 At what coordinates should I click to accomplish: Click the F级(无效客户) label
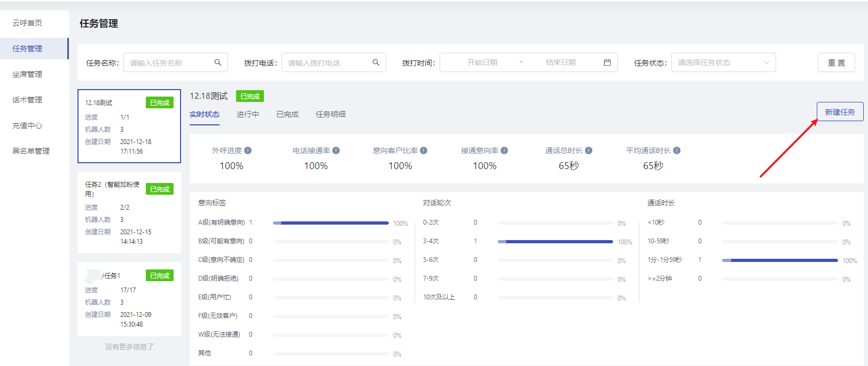click(218, 316)
